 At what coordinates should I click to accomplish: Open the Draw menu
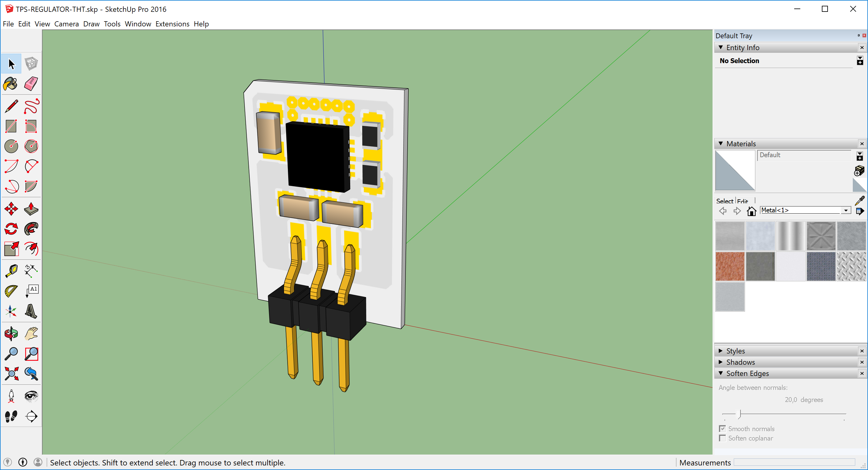[x=91, y=24]
